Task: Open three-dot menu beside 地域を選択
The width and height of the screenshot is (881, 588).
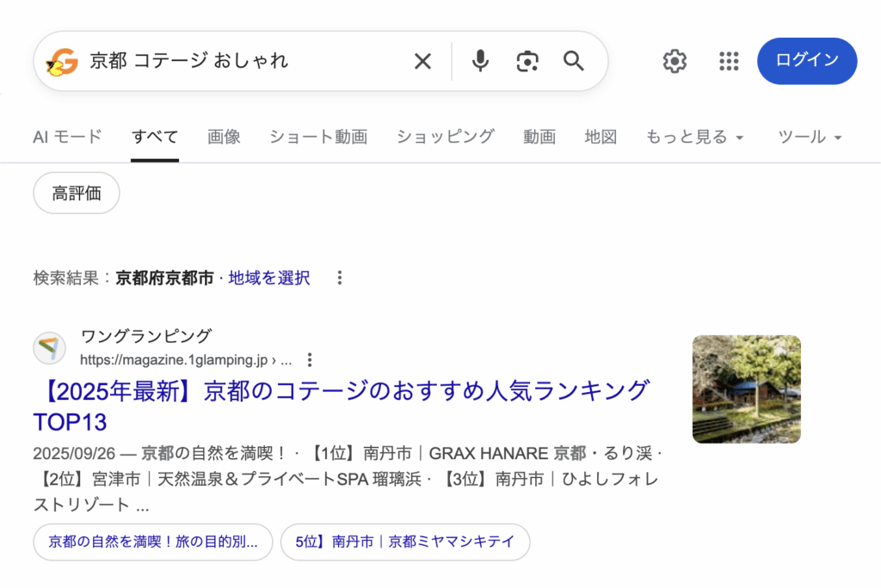Action: [340, 278]
